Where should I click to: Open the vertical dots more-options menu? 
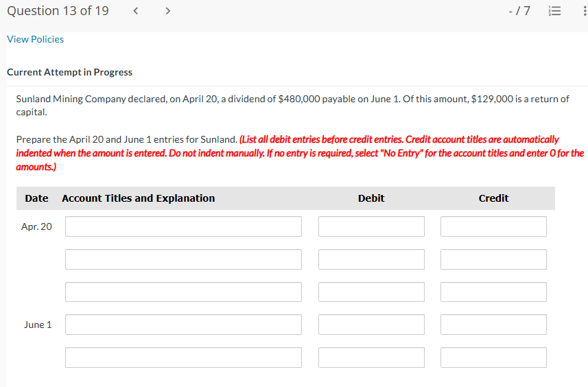[585, 11]
